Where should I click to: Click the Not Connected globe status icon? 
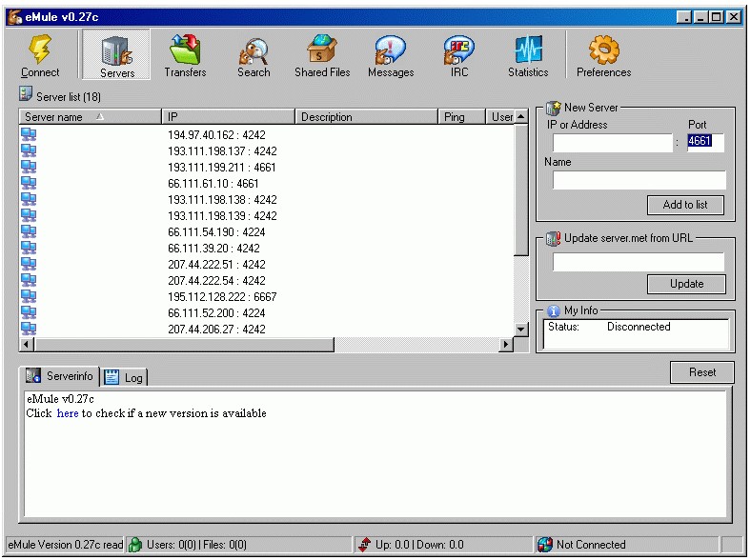pos(544,544)
